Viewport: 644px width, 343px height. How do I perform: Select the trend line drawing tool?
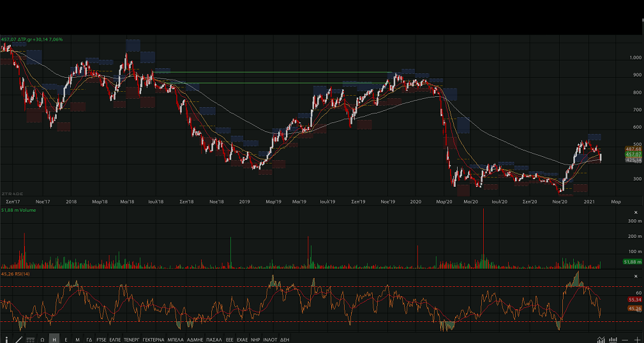click(x=19, y=340)
